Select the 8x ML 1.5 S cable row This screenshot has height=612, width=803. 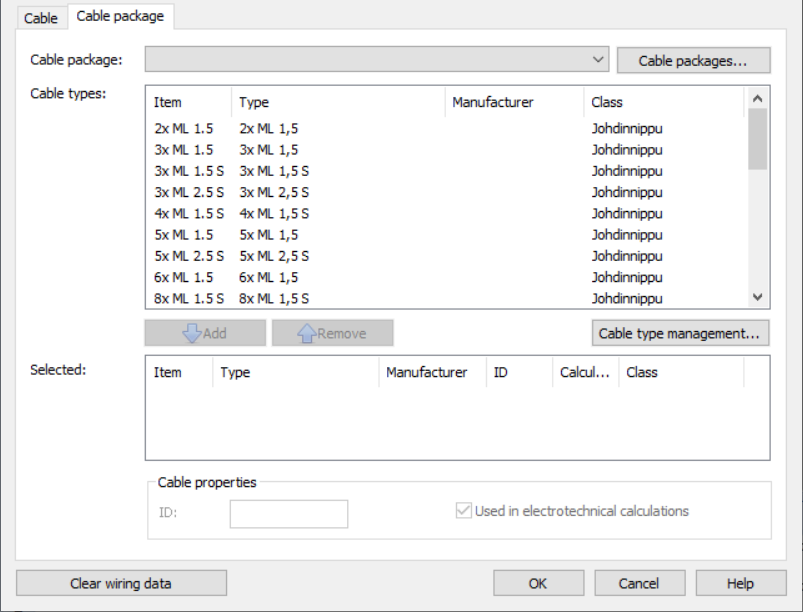click(189, 298)
